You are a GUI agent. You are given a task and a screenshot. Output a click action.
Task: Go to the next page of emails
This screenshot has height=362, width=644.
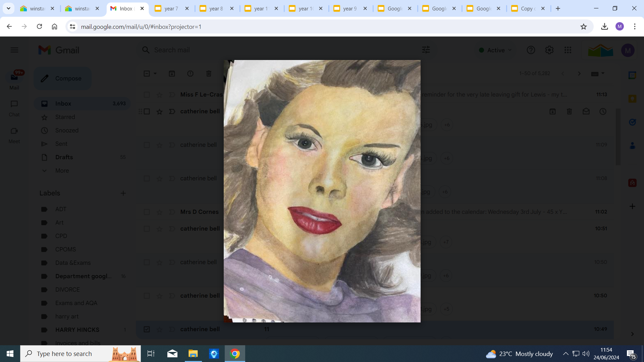[x=579, y=73]
